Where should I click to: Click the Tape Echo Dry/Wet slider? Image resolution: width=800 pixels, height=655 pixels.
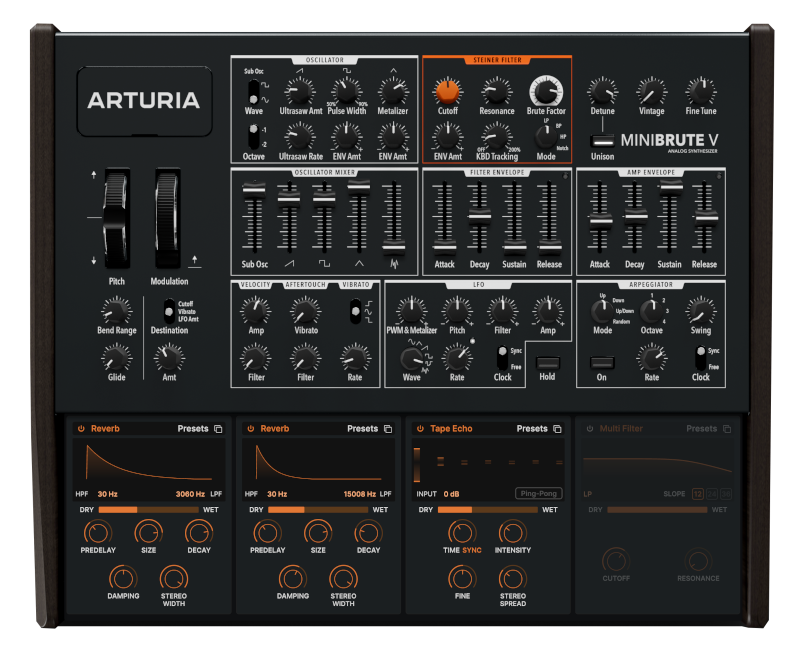(x=487, y=510)
